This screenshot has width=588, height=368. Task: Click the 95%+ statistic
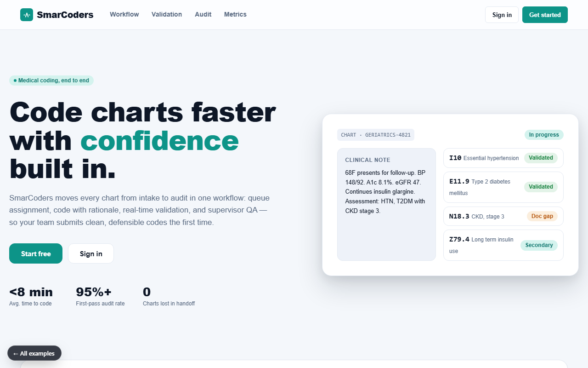tap(94, 292)
